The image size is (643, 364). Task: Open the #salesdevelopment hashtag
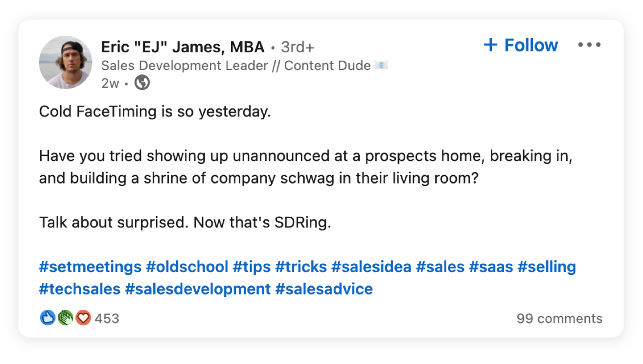point(198,289)
